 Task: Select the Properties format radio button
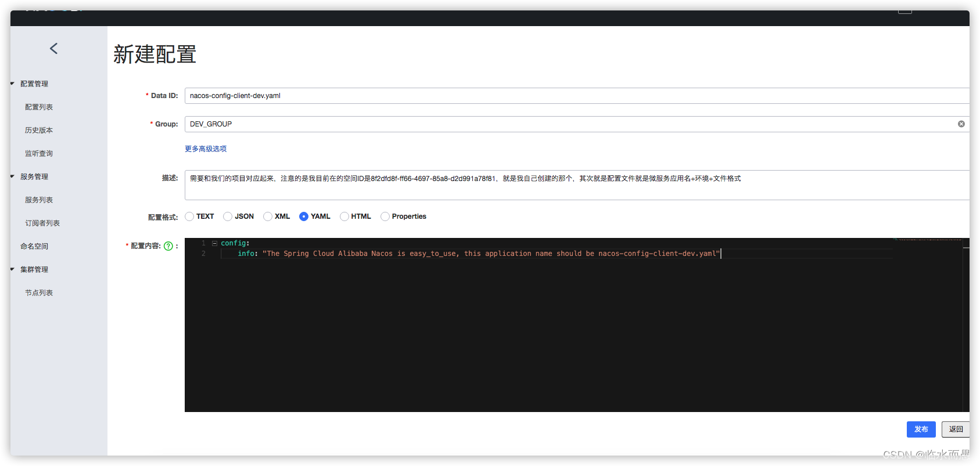(x=385, y=216)
